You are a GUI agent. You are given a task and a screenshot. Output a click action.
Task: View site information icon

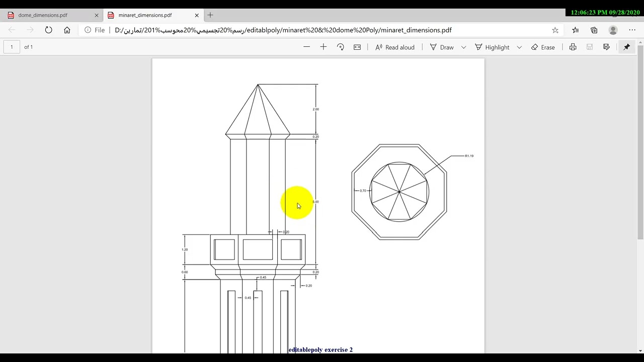pyautogui.click(x=88, y=30)
